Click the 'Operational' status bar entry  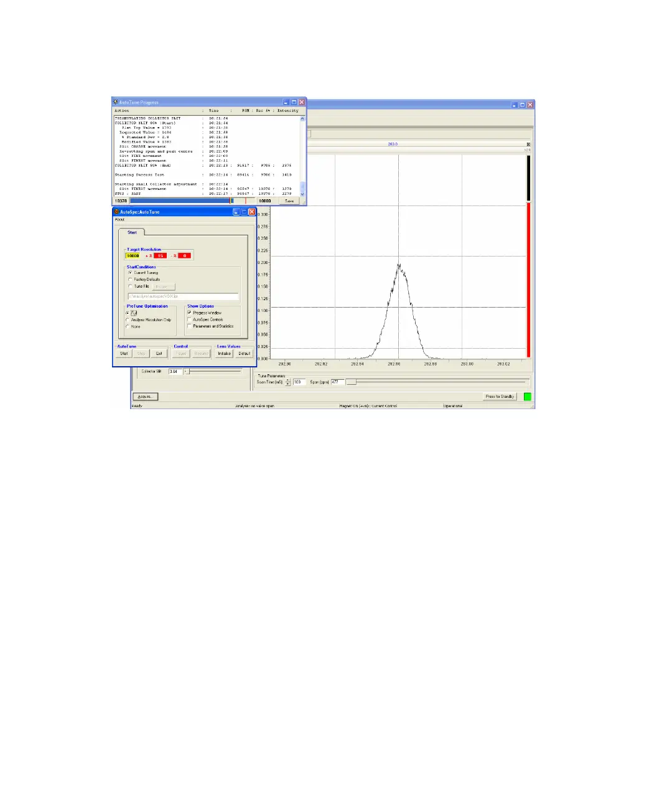coord(453,406)
